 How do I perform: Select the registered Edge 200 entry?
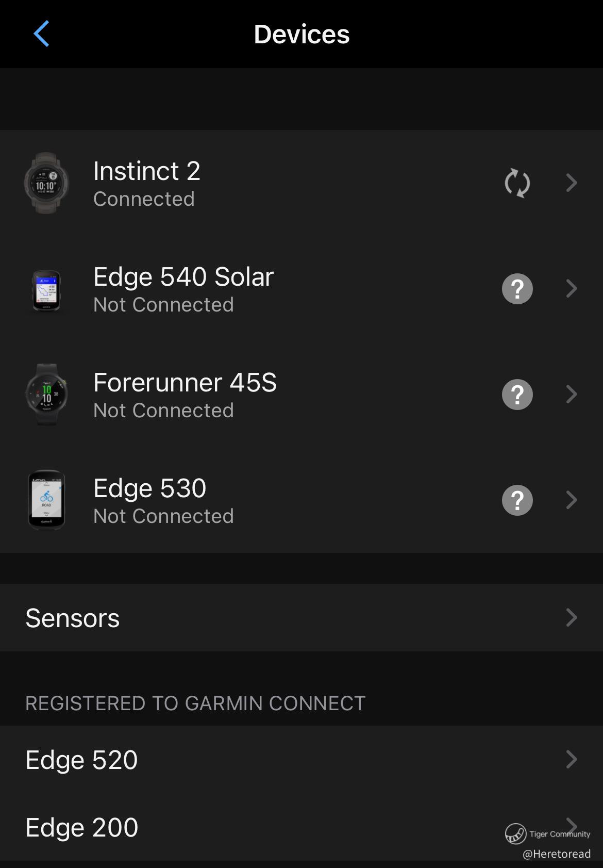(x=82, y=827)
